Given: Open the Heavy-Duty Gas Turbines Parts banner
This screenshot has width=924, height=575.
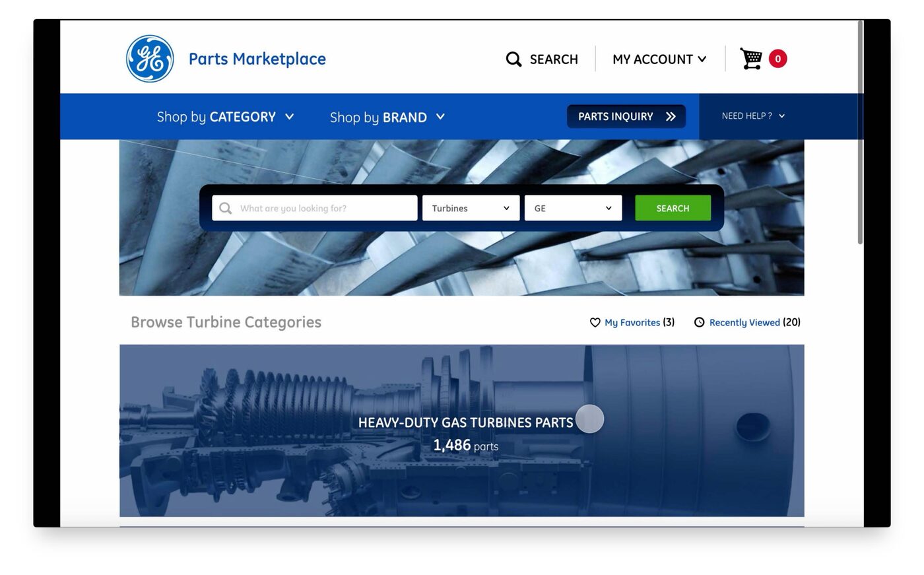Looking at the screenshot, I should (462, 430).
